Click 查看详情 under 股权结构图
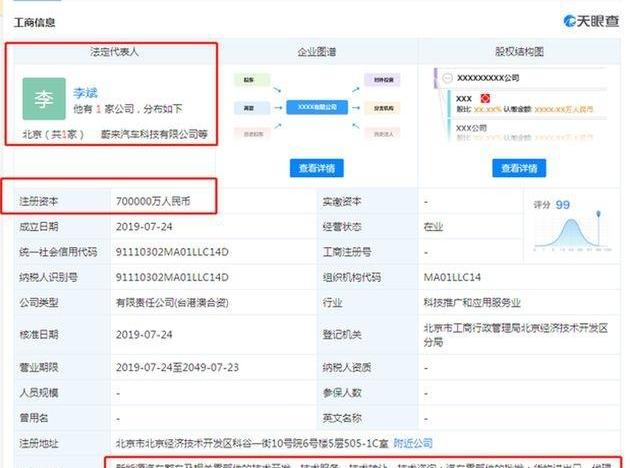Screen dimensions: 630x468 519,168
